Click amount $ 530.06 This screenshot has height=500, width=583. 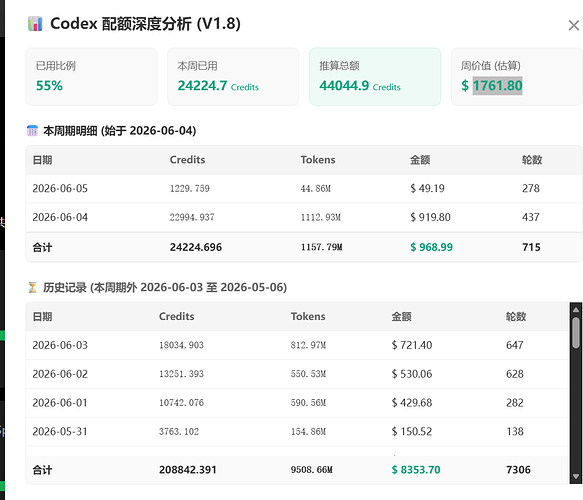pos(412,374)
